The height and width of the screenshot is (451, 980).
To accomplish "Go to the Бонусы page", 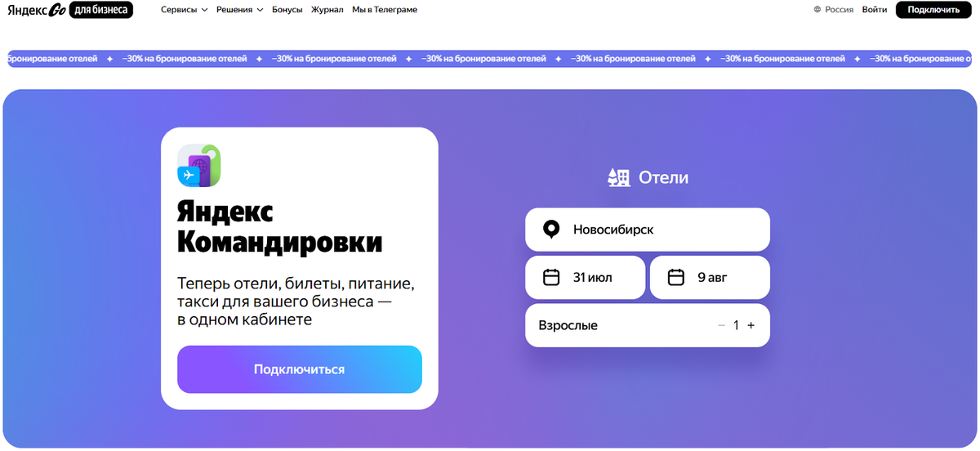I will pos(287,10).
